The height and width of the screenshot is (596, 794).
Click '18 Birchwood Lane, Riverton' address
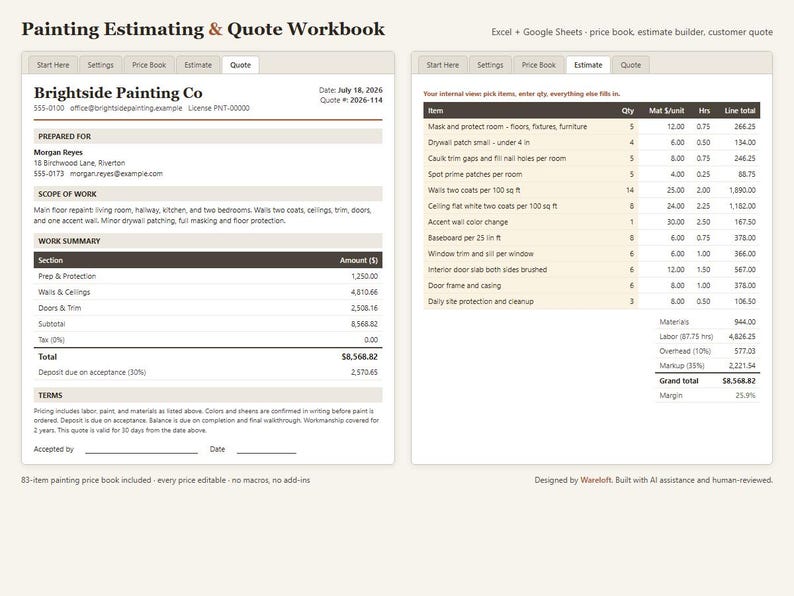pos(80,163)
